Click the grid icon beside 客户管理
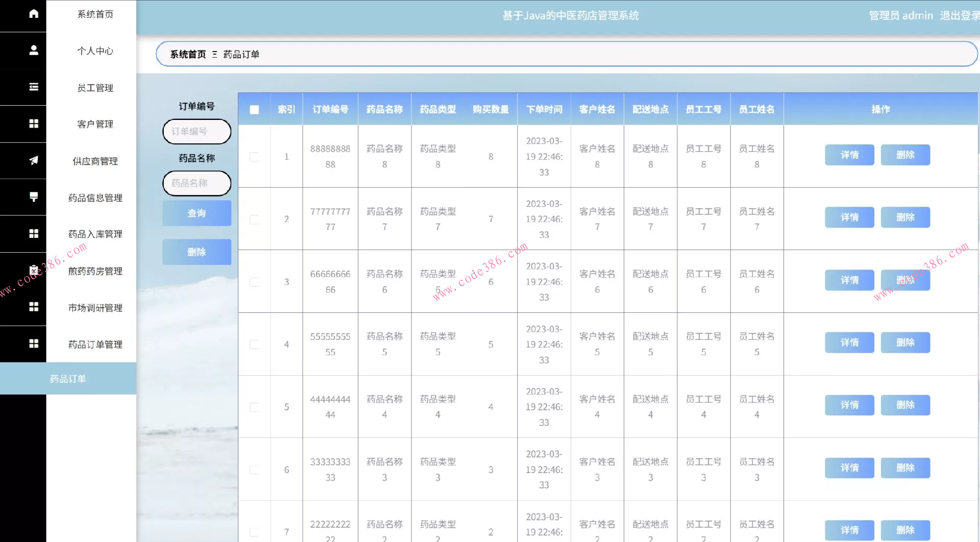This screenshot has height=542, width=980. click(34, 124)
